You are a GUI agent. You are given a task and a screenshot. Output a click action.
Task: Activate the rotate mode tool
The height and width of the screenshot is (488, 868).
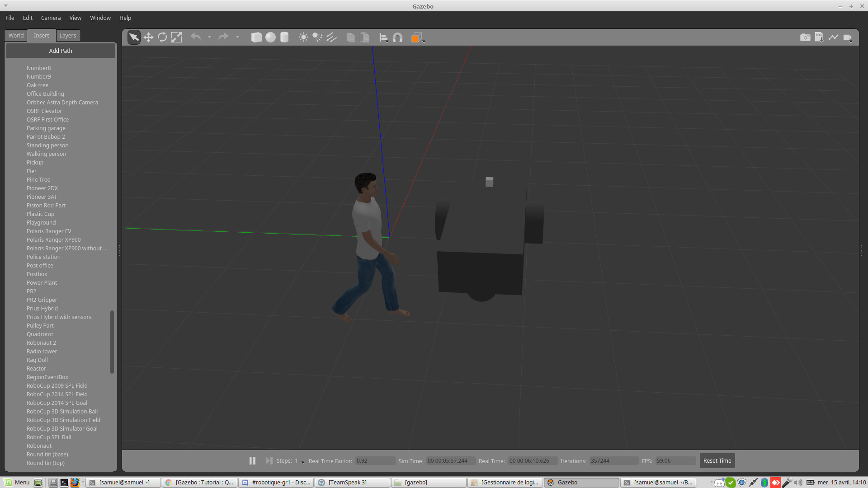(x=162, y=38)
